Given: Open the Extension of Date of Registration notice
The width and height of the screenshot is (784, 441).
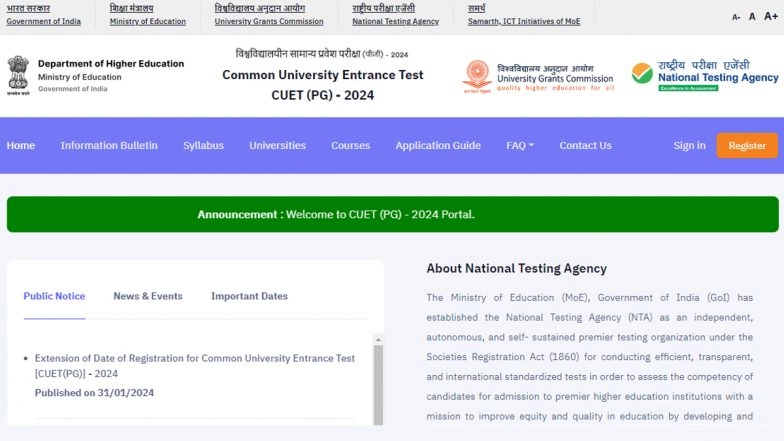Looking at the screenshot, I should 195,366.
